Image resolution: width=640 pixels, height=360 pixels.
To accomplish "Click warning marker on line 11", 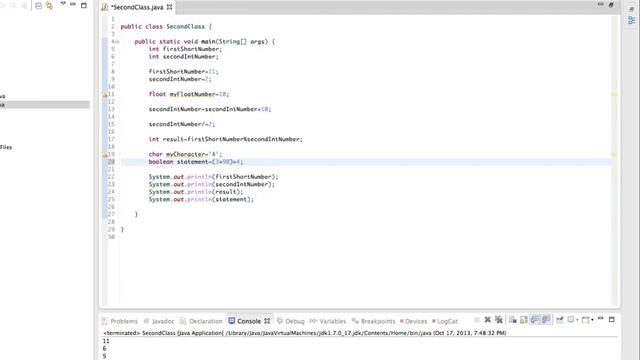I will [x=104, y=94].
